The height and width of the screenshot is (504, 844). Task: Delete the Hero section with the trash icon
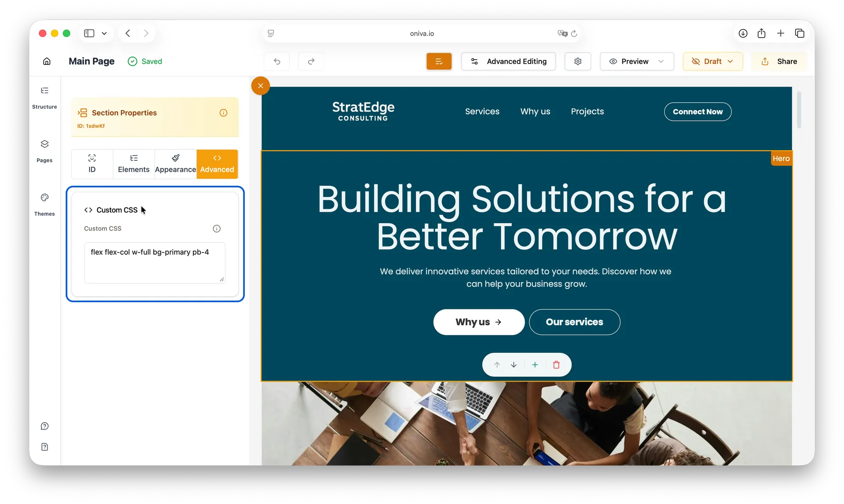pos(557,365)
